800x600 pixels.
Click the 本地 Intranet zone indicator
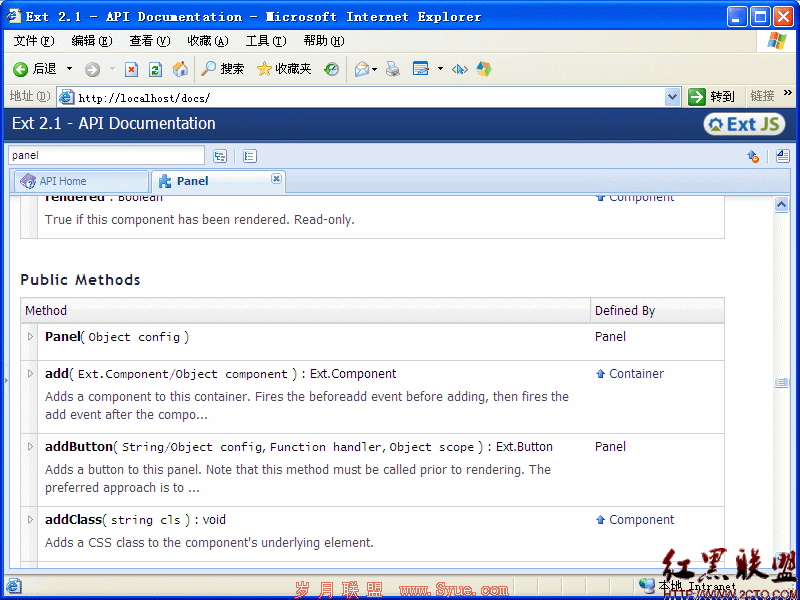point(687,586)
